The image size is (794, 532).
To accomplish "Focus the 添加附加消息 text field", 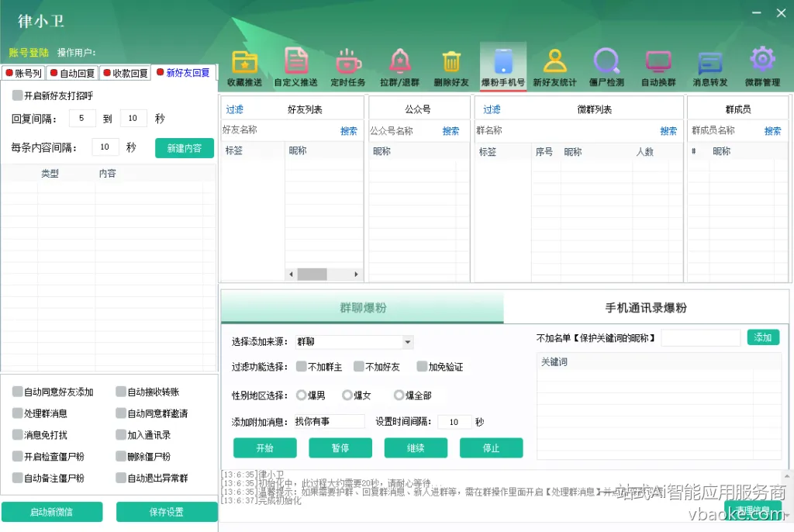I will click(x=330, y=422).
